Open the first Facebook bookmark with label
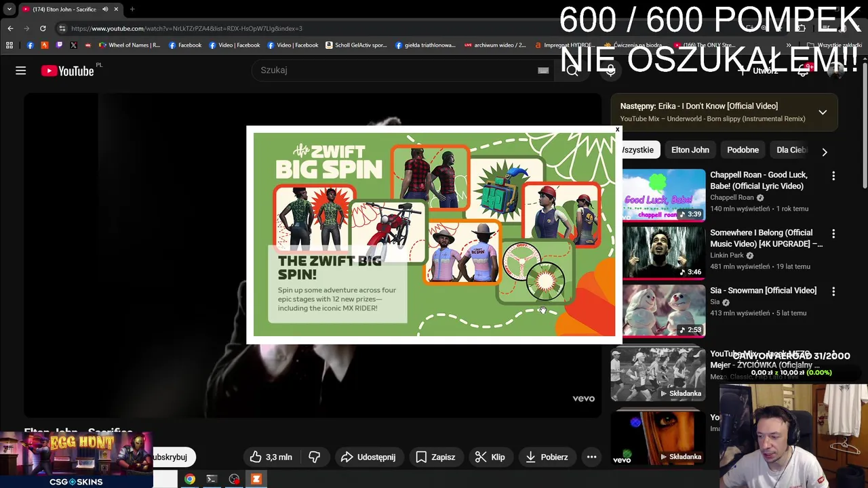Viewport: 868px width, 488px height. point(185,45)
